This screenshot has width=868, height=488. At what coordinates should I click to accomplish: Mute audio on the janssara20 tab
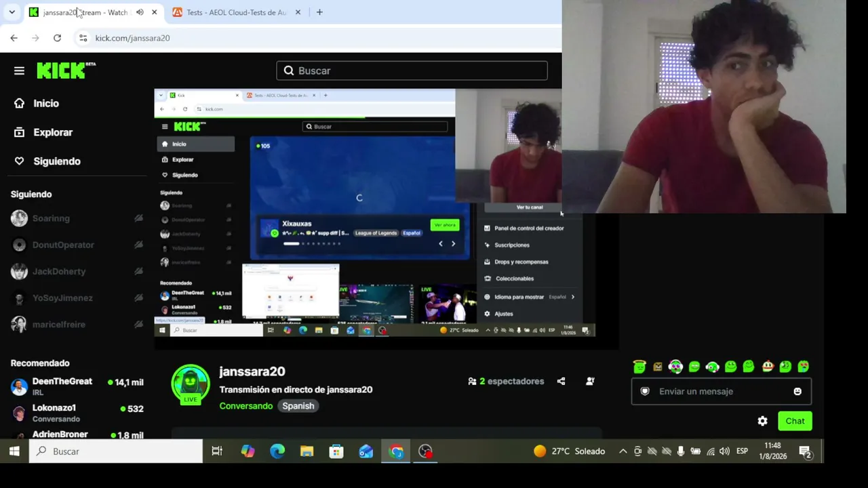[140, 12]
